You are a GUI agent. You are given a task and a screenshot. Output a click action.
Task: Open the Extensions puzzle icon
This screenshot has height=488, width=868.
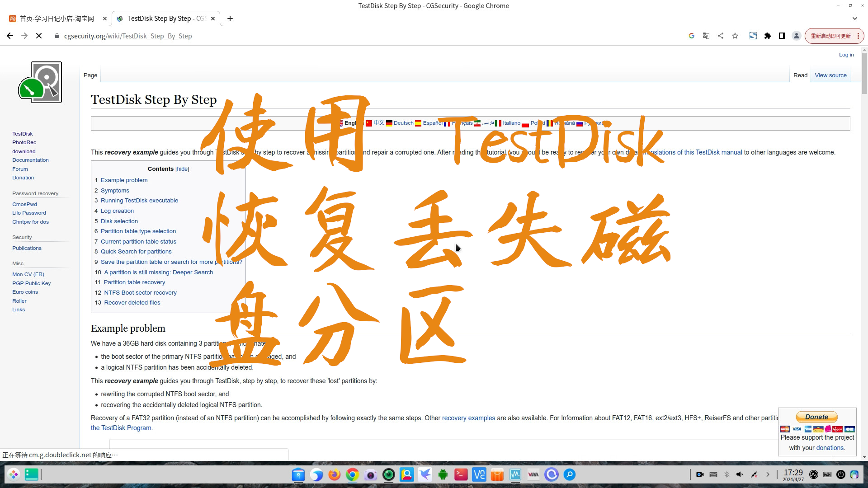768,36
